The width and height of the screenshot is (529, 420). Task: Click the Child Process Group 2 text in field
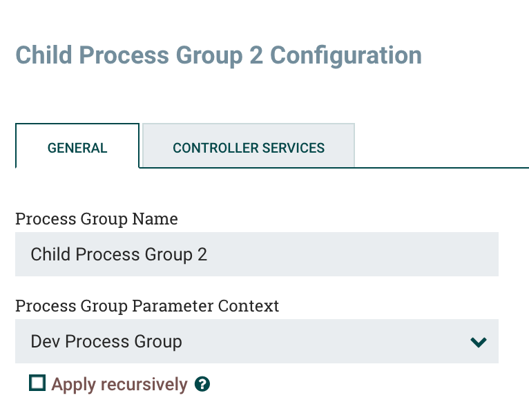click(119, 254)
